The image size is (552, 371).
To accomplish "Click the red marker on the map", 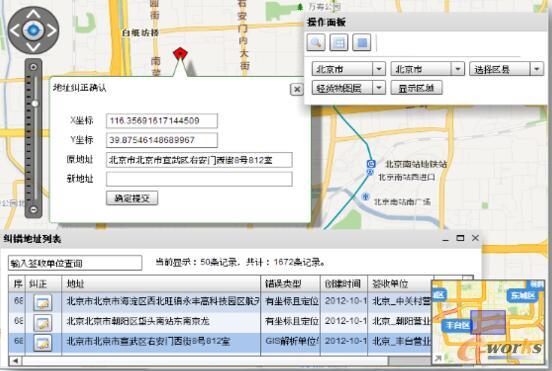I will pos(180,54).
